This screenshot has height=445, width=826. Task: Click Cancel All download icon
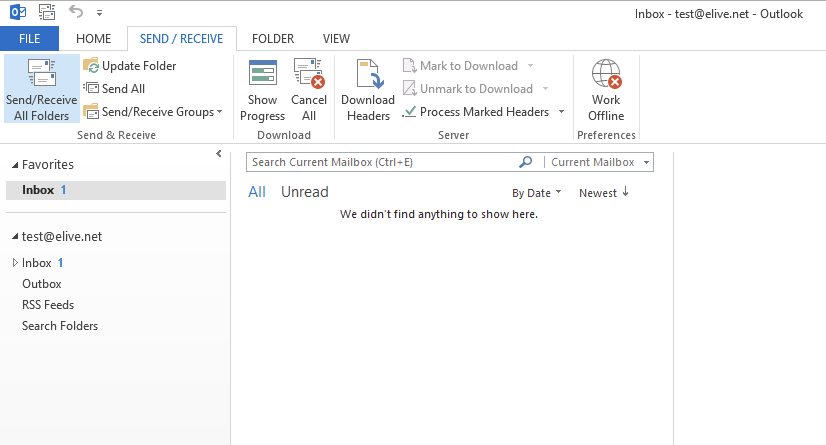[x=309, y=73]
